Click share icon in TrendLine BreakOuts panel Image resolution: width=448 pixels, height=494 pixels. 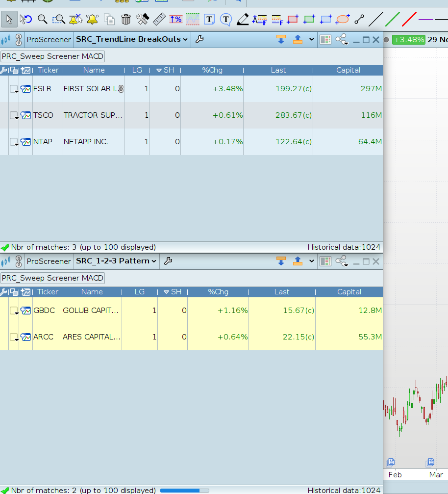click(342, 40)
